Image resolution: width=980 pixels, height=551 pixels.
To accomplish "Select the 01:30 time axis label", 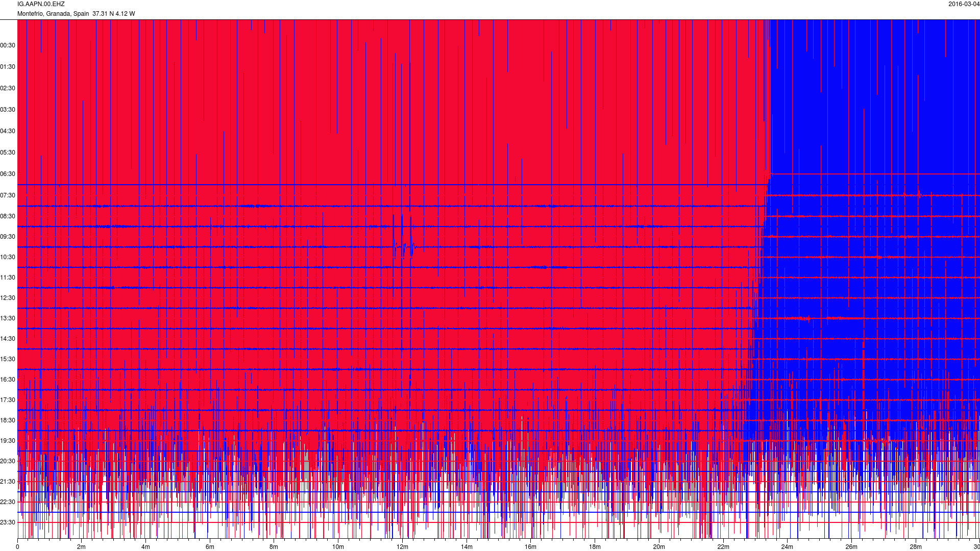I will pos(8,67).
